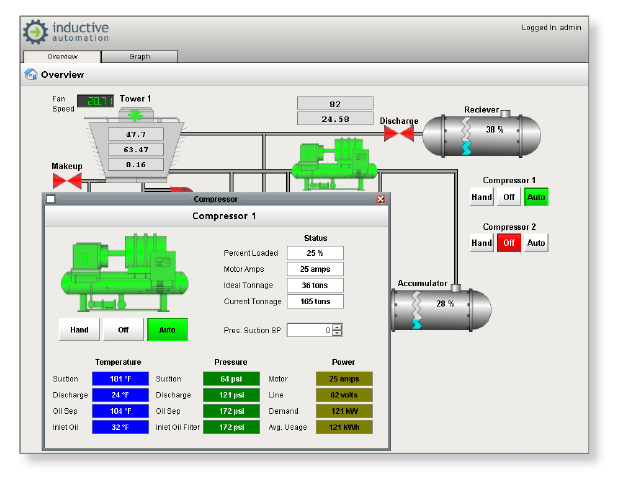Click Suction temperature 101 °F value
Screen dimensions: 626x477
(x=120, y=379)
